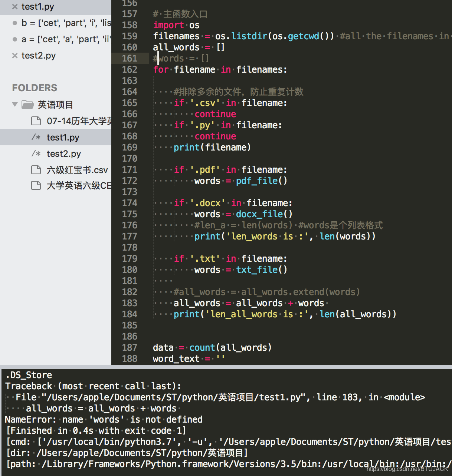452x476 pixels.
Task: Collapse the 英语项目 folder triangle
Action: coord(15,105)
